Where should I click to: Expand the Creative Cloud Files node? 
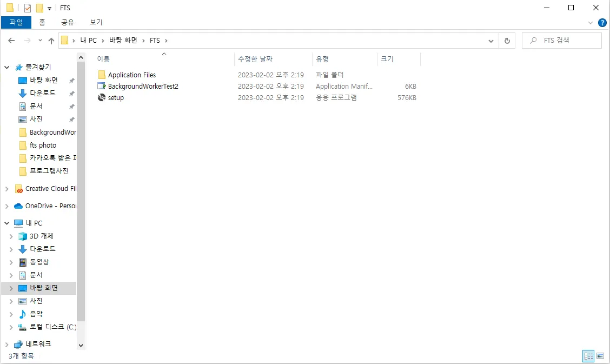point(6,189)
